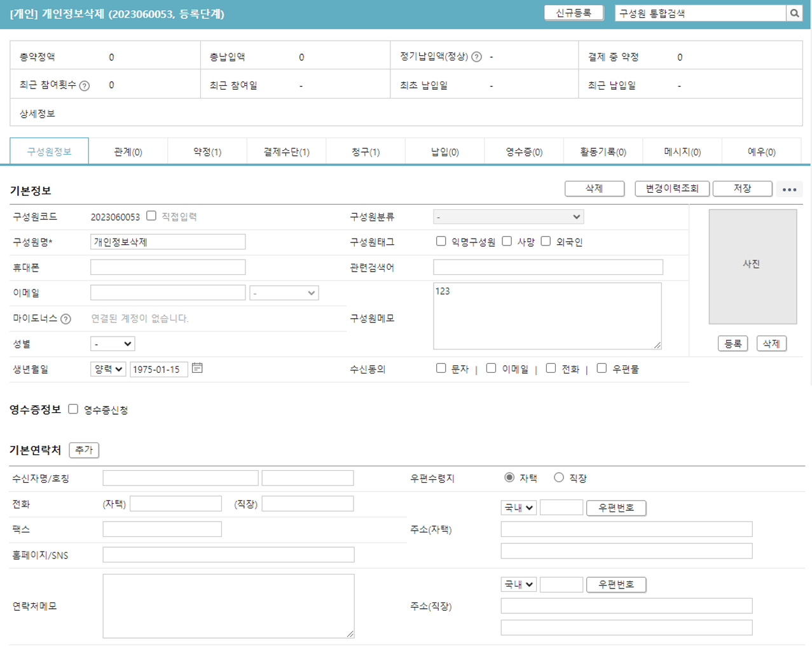
Task: Toggle the 직접입력 checkbox
Action: (x=151, y=216)
